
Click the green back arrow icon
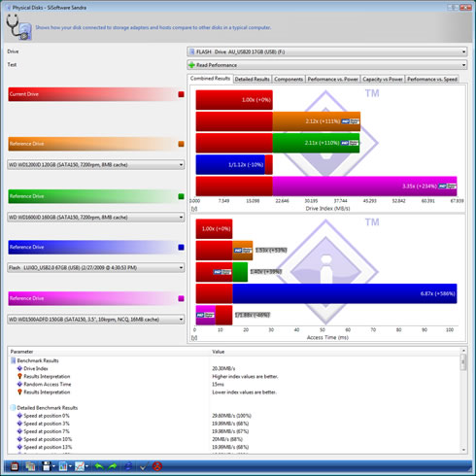99,466
